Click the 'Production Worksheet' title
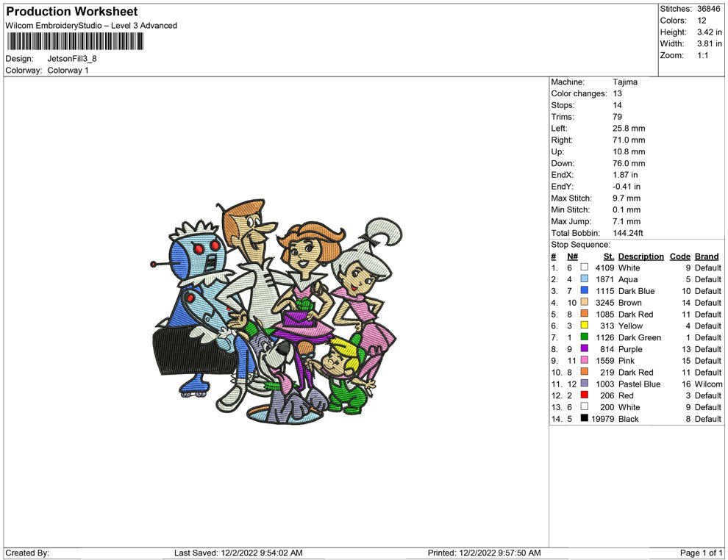 pyautogui.click(x=72, y=12)
